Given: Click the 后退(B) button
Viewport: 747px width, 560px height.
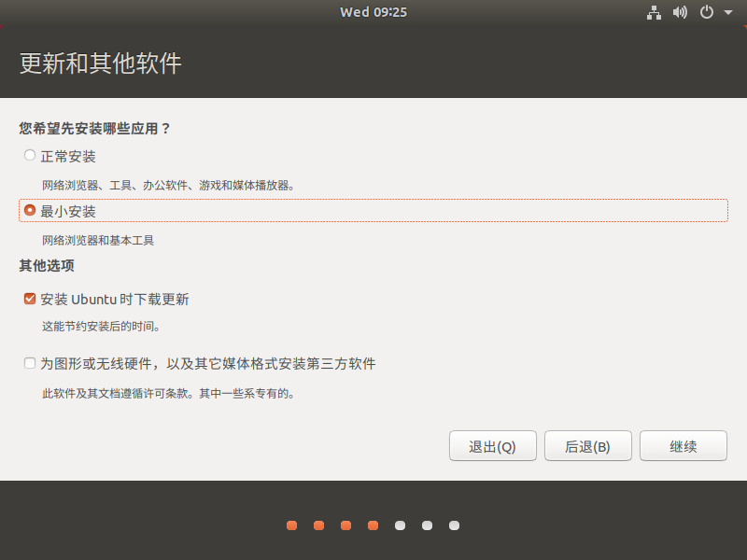Looking at the screenshot, I should [x=588, y=446].
